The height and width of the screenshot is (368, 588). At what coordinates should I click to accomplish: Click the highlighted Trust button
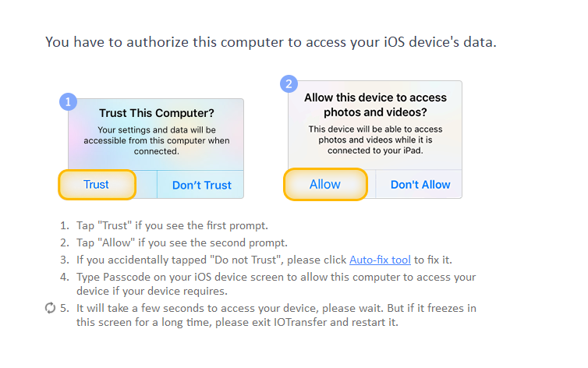[x=97, y=184]
